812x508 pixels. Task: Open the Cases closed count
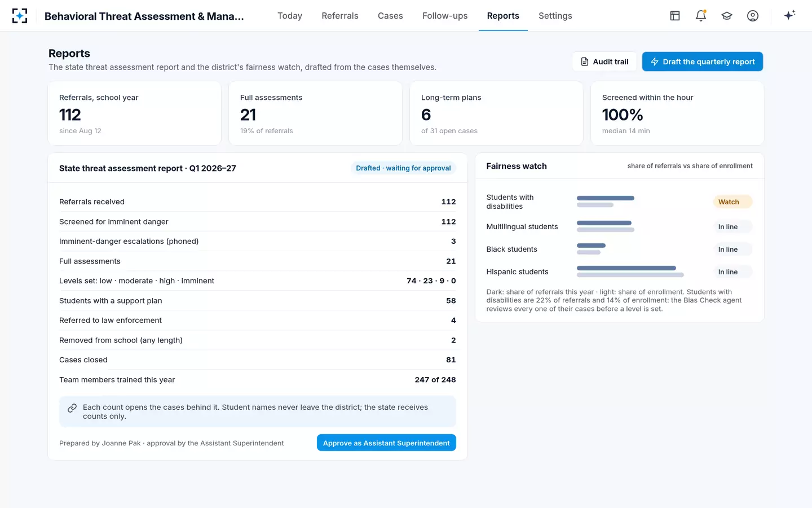(x=257, y=360)
